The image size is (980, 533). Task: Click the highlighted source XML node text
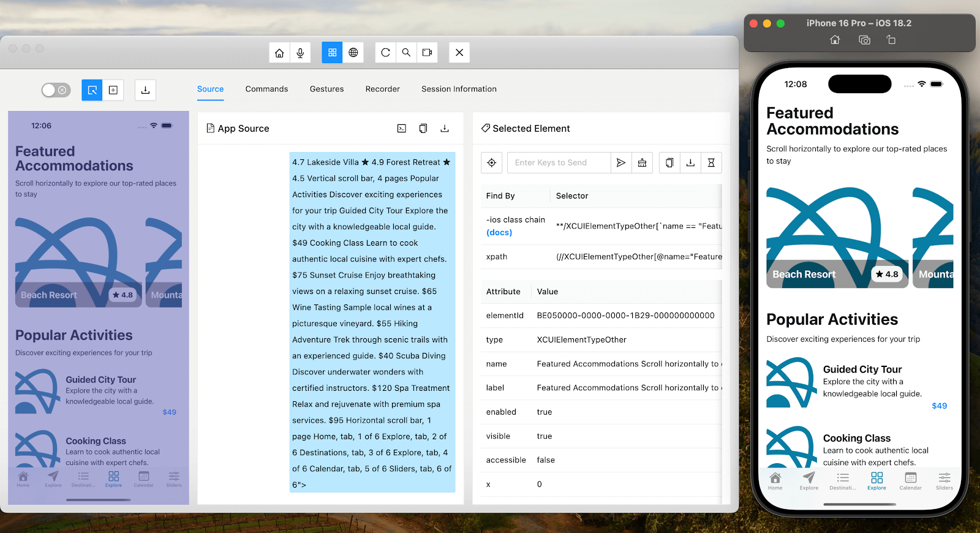pos(372,322)
